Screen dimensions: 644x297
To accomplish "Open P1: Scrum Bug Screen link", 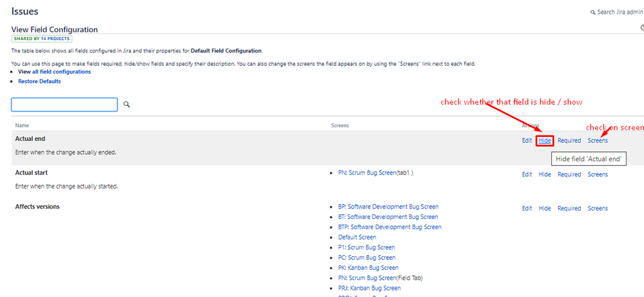I will click(366, 248).
